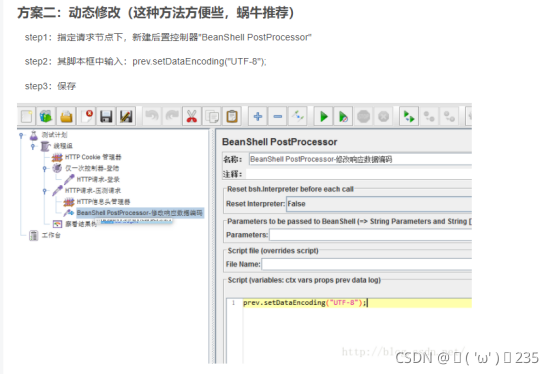
Task: Click the gray Shutdown icon
Action: click(x=384, y=116)
